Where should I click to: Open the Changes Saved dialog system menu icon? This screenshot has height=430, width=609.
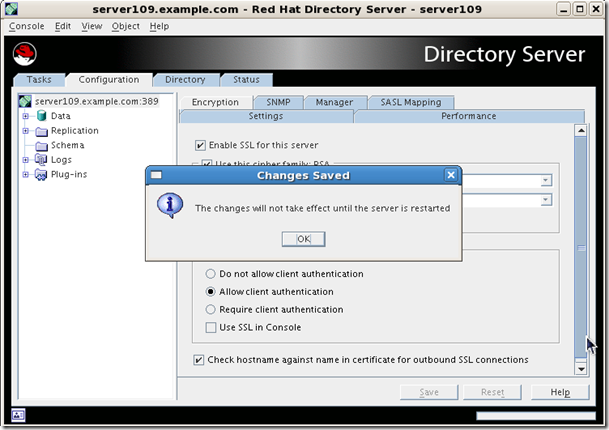pyautogui.click(x=156, y=175)
